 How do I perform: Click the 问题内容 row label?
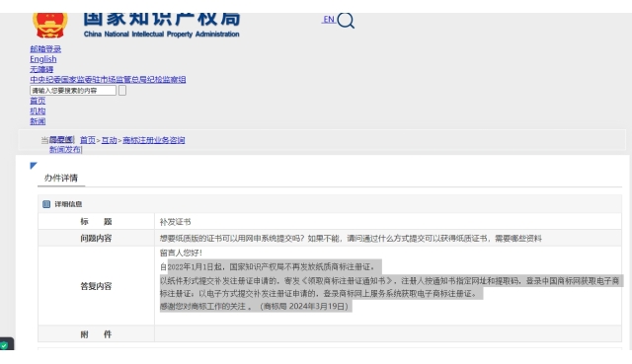click(x=96, y=239)
